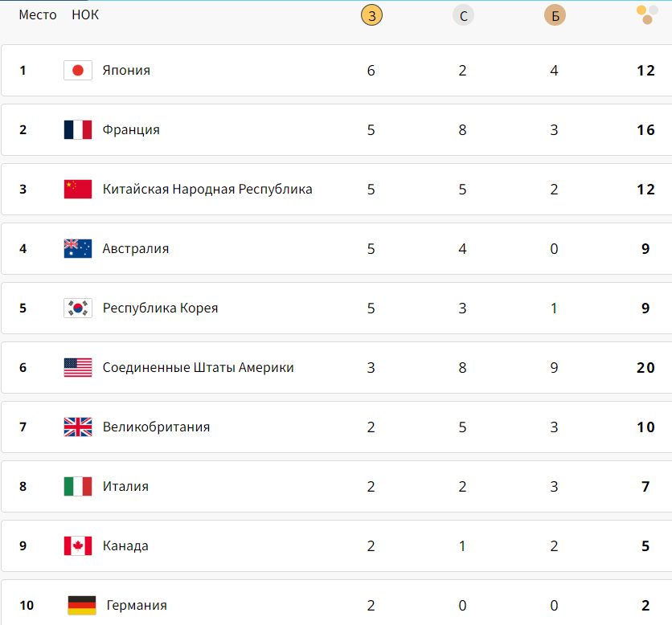Click the total medals header icon

646,14
